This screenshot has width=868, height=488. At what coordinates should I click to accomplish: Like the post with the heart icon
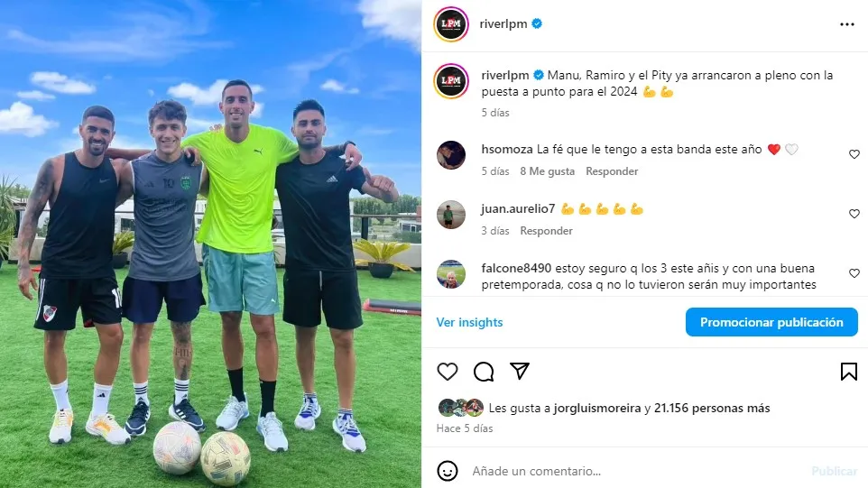[x=448, y=372]
